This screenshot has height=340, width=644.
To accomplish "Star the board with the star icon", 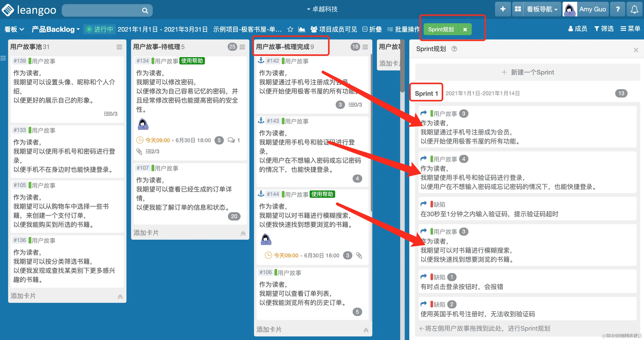I will (290, 29).
